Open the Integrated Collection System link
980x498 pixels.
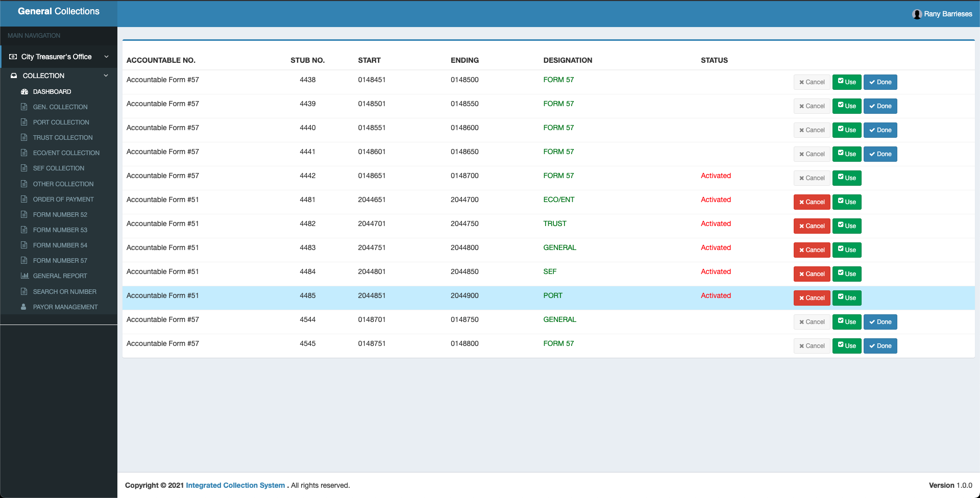(x=235, y=485)
